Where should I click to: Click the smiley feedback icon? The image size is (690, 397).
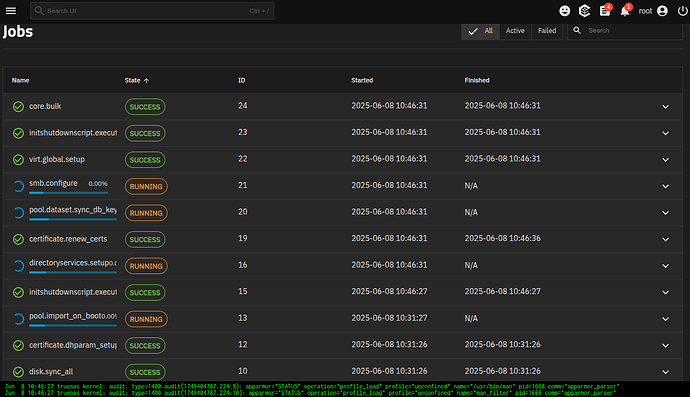564,11
